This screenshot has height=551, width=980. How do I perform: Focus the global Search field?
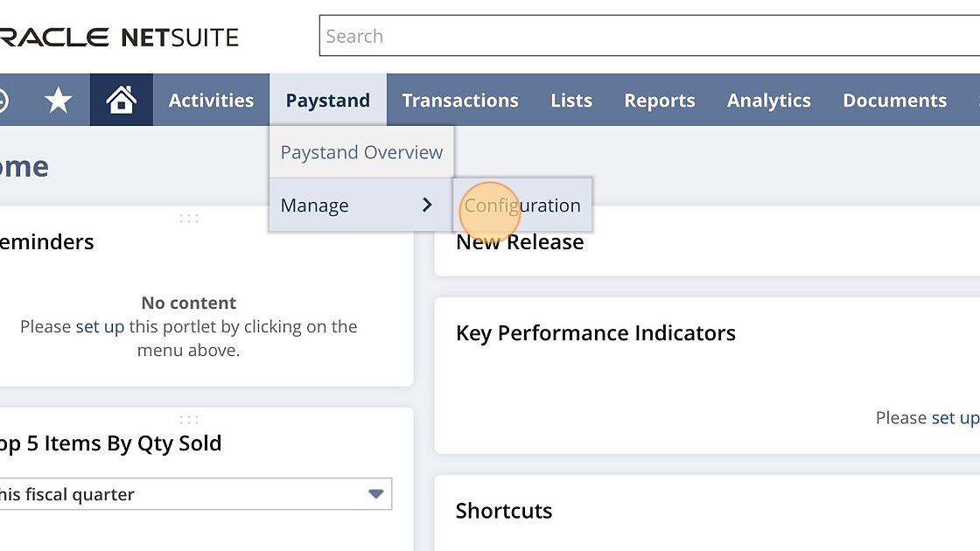649,36
